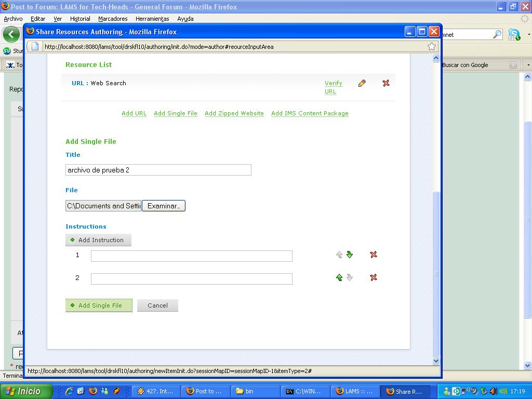
Task: Click the bookmark star in address bar
Action: (x=431, y=46)
